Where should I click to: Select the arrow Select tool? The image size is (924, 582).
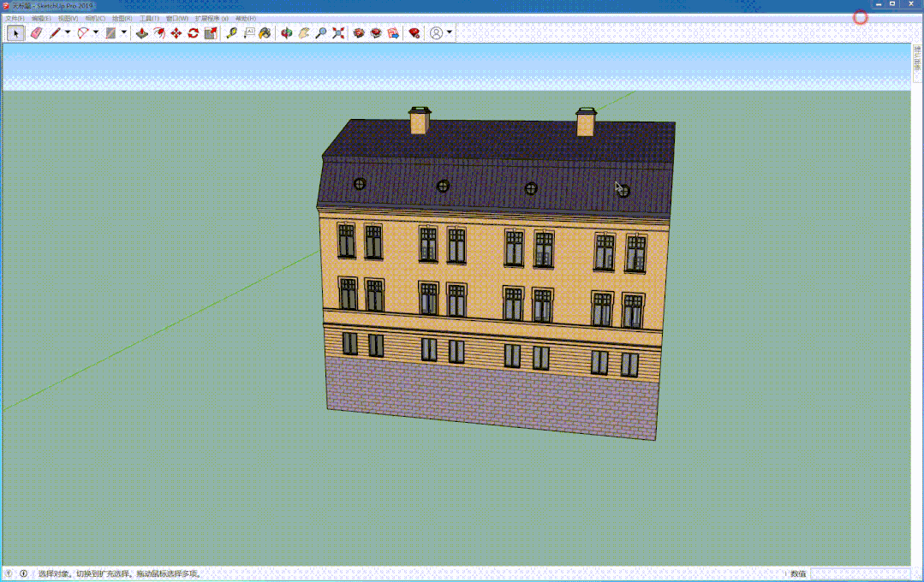16,33
